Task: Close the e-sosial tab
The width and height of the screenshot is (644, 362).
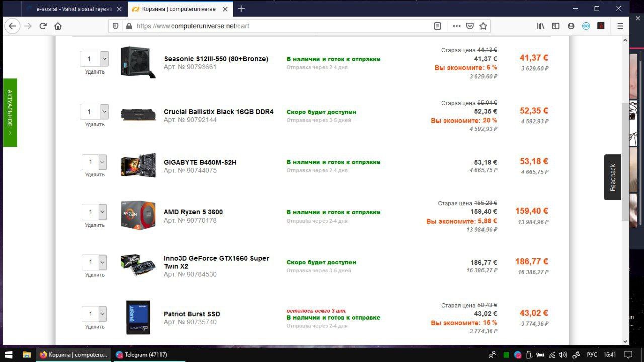Action: [x=118, y=9]
